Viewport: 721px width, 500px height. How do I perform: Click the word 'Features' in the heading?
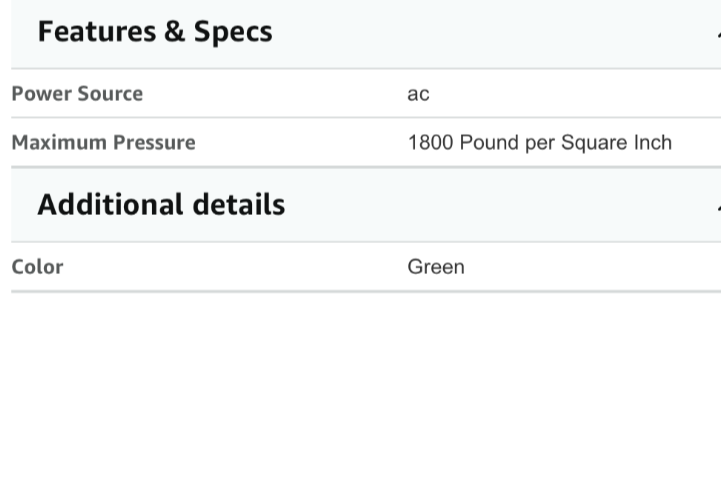pyautogui.click(x=97, y=32)
